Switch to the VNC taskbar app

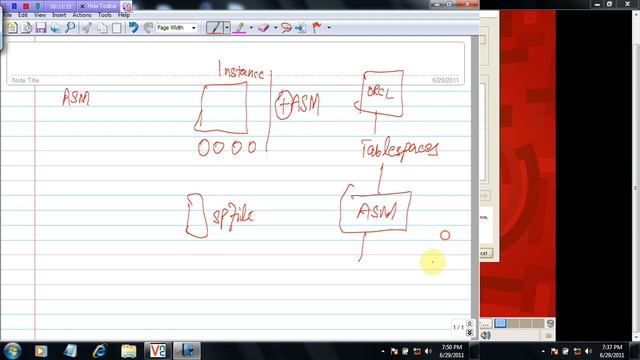[x=158, y=351]
